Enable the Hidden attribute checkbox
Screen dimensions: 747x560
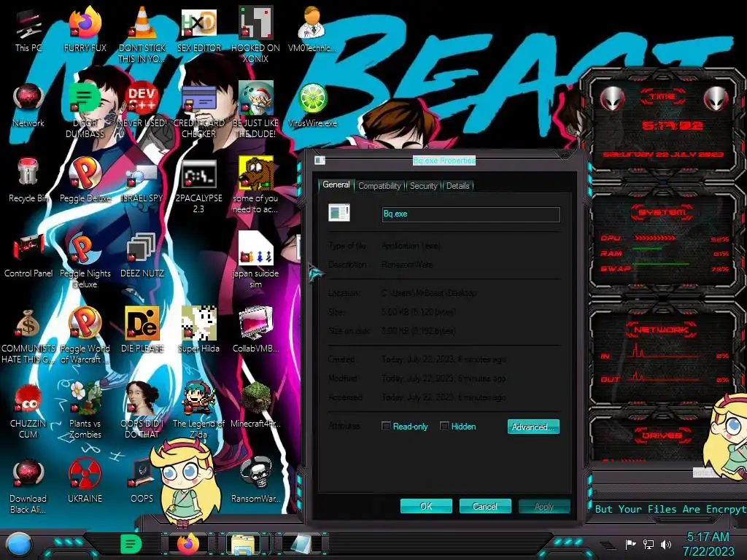tap(444, 426)
